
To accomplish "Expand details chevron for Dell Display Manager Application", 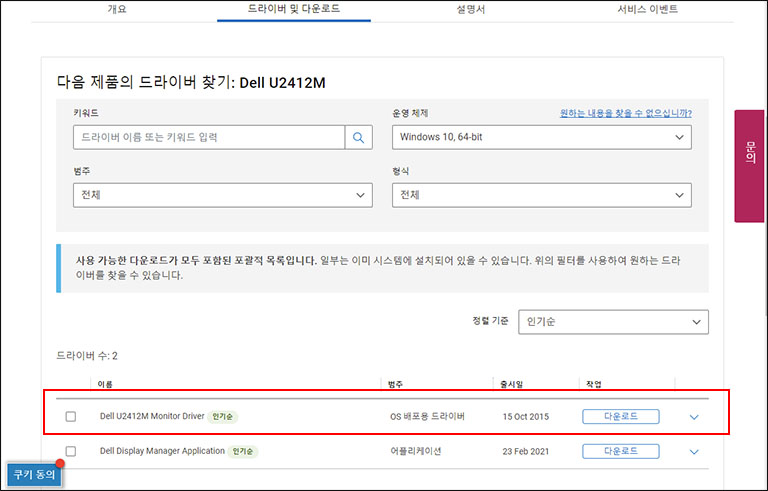I will [x=694, y=452].
